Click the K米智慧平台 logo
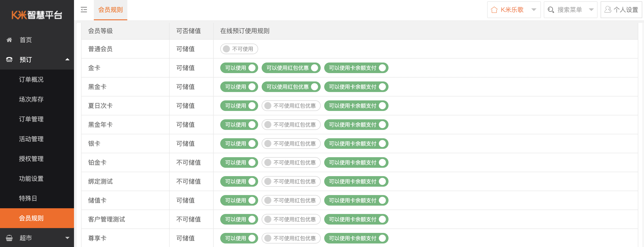Image resolution: width=644 pixels, height=247 pixels. (37, 15)
